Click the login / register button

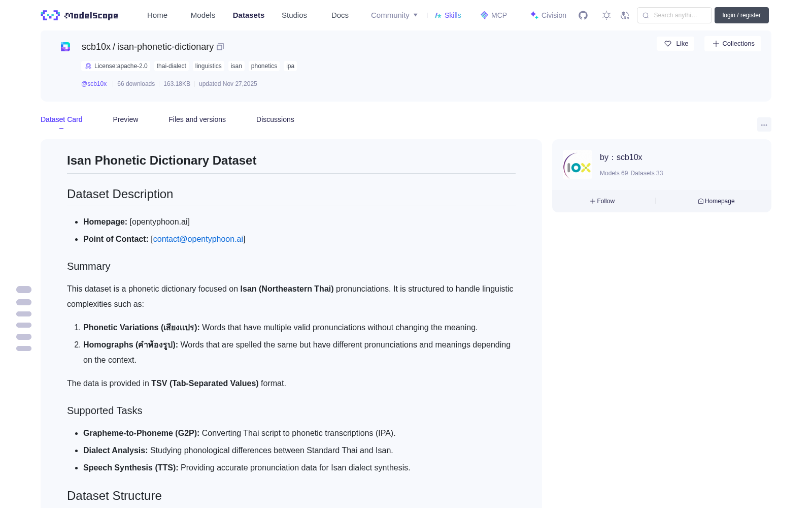tap(741, 15)
